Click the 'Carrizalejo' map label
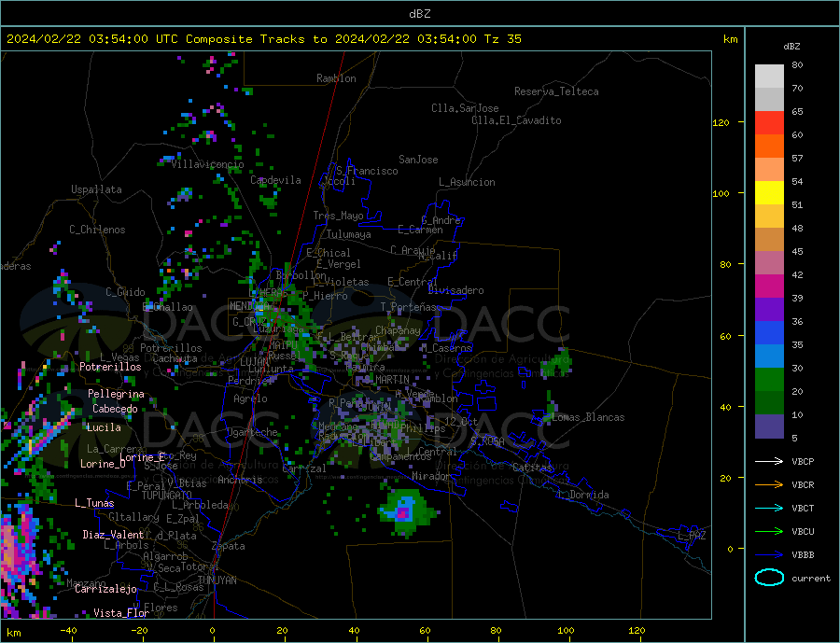Viewport: 840px width, 643px height. click(105, 590)
